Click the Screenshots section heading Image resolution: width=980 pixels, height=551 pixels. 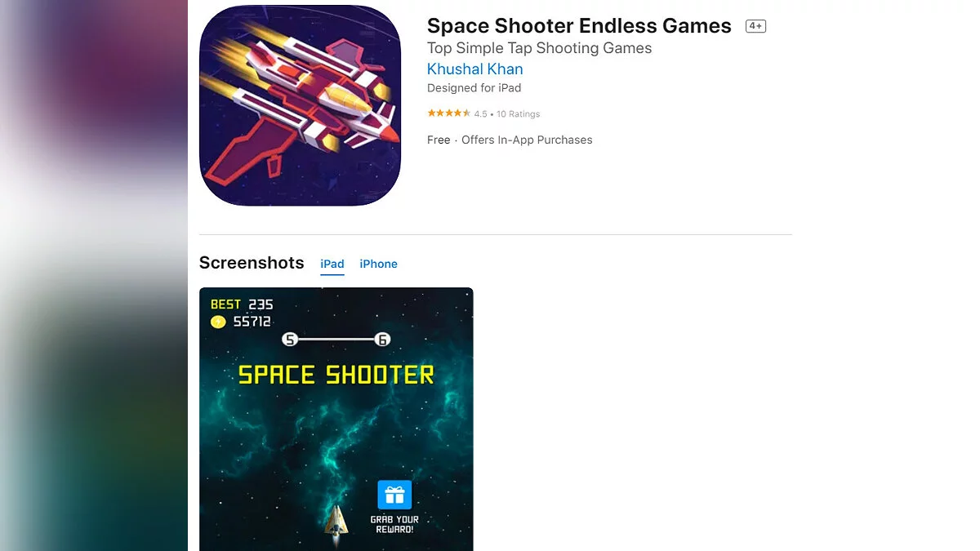pos(252,263)
